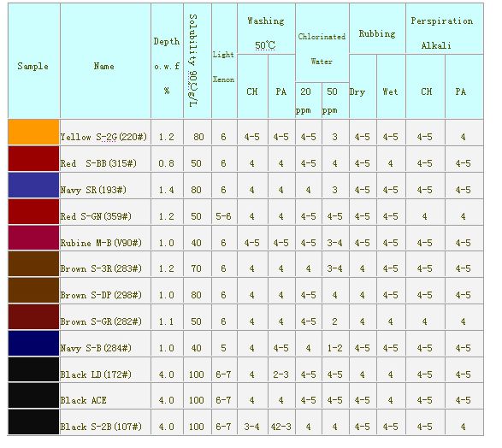Click the Light Xenon column header

click(224, 61)
